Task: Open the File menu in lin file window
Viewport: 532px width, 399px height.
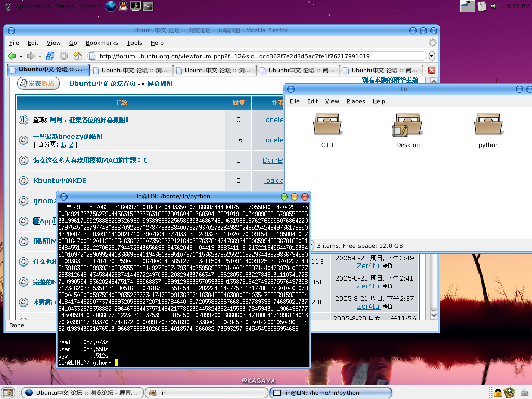Action: [295, 101]
